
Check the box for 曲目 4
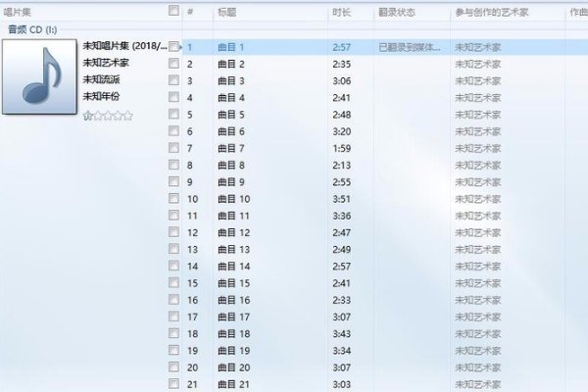[x=173, y=97]
